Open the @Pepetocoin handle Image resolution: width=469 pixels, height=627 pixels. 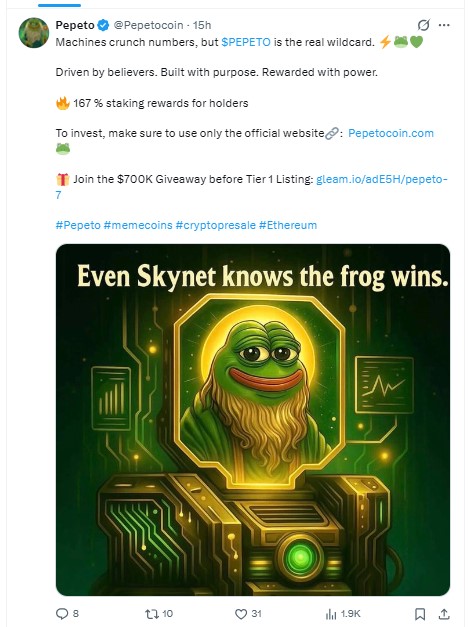tap(148, 25)
